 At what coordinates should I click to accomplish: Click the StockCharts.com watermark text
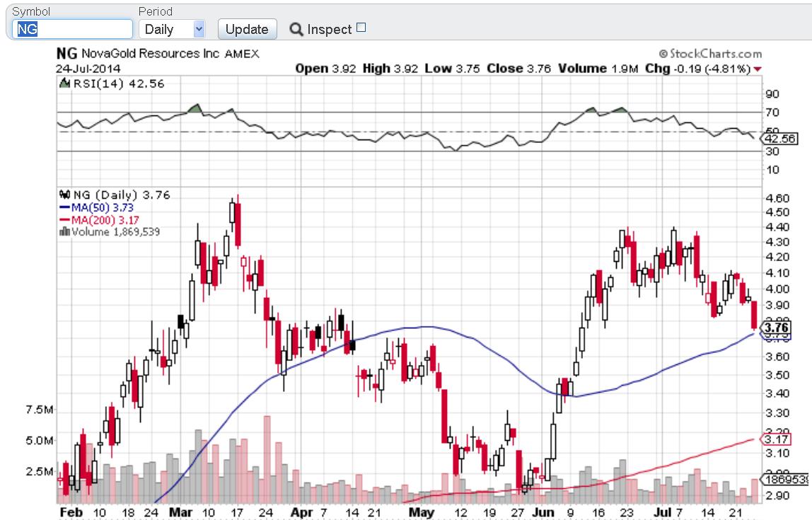click(715, 54)
